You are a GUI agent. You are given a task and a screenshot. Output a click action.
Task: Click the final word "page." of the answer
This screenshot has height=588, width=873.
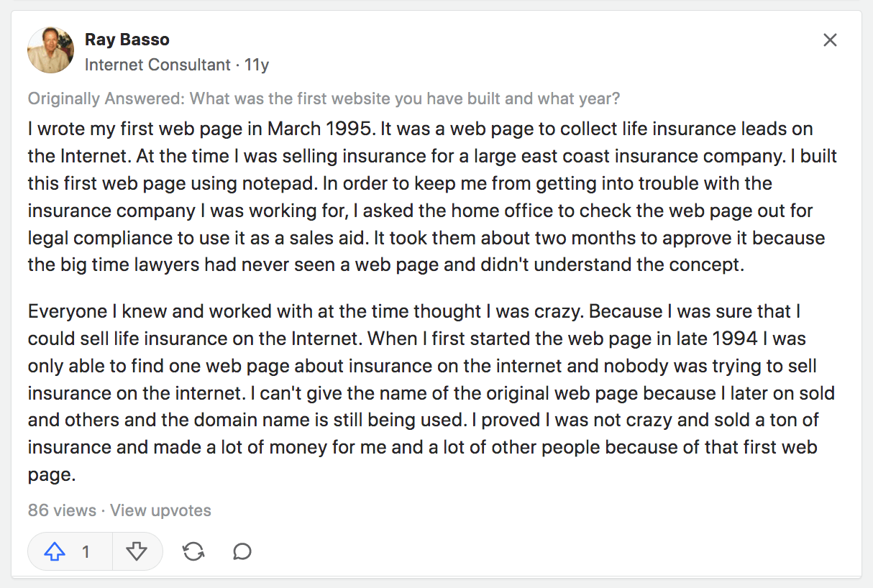[x=51, y=475]
